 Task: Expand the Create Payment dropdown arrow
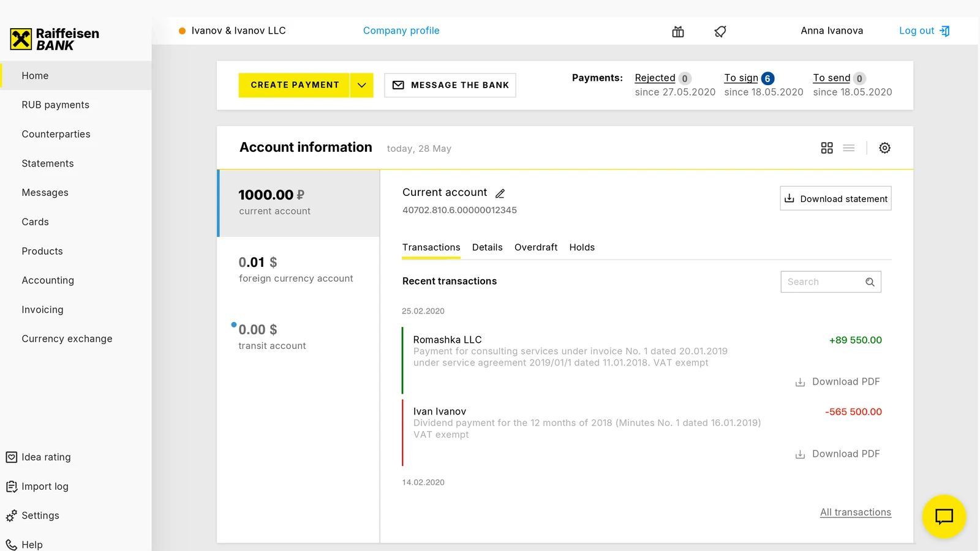[362, 85]
